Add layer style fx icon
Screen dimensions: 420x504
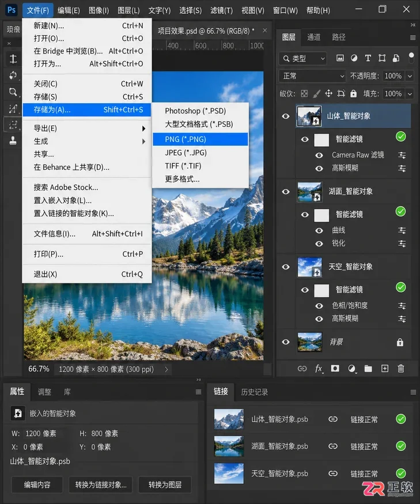click(319, 369)
